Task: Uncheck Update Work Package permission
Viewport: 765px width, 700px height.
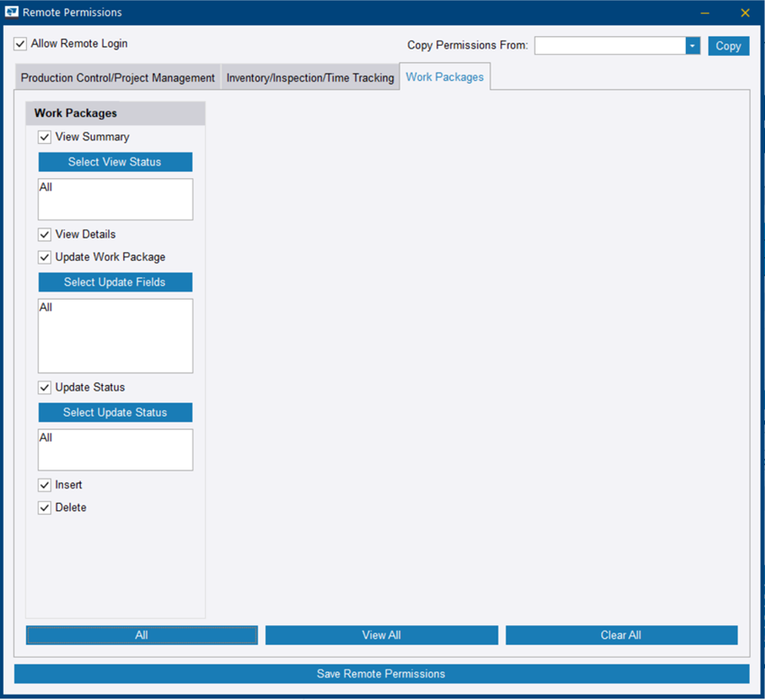Action: click(44, 256)
